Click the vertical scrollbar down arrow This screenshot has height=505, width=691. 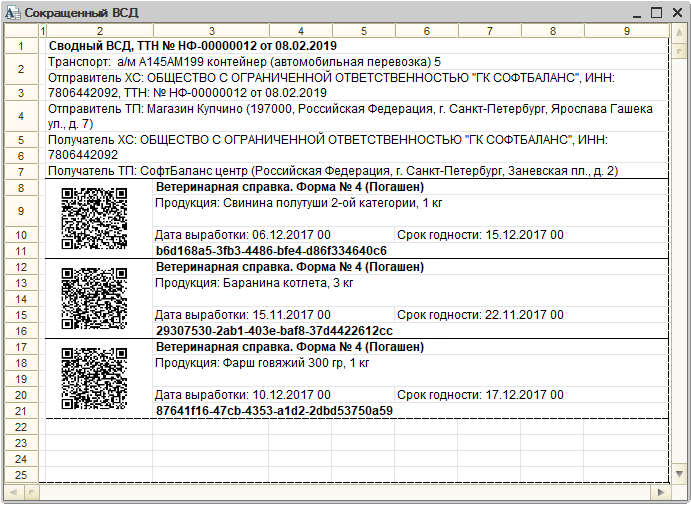[679, 474]
